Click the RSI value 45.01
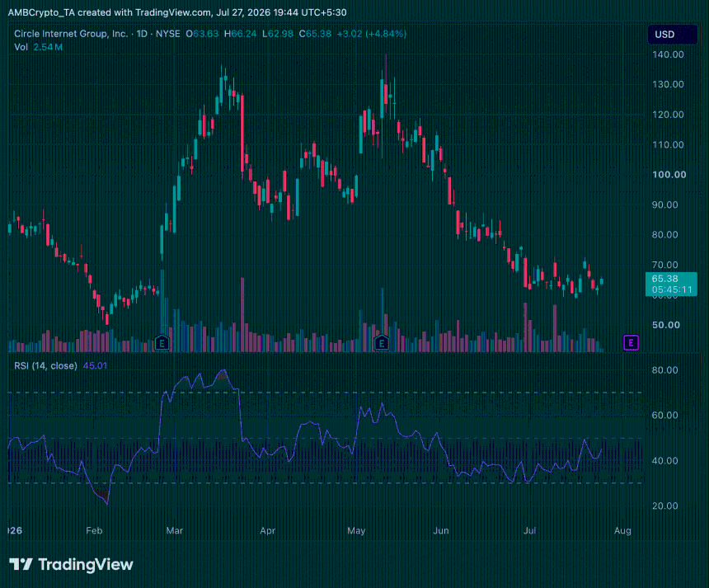Image resolution: width=709 pixels, height=588 pixels. [x=95, y=365]
